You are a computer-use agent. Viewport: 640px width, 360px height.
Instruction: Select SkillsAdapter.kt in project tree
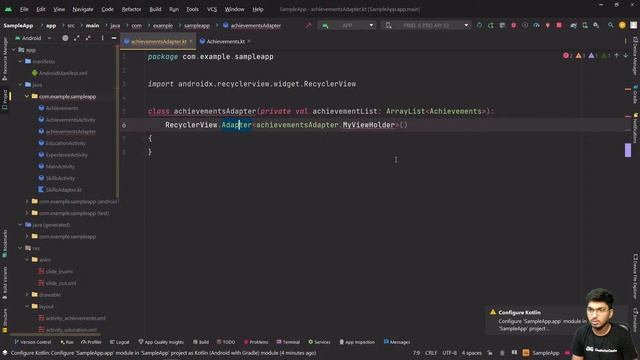pyautogui.click(x=60, y=190)
